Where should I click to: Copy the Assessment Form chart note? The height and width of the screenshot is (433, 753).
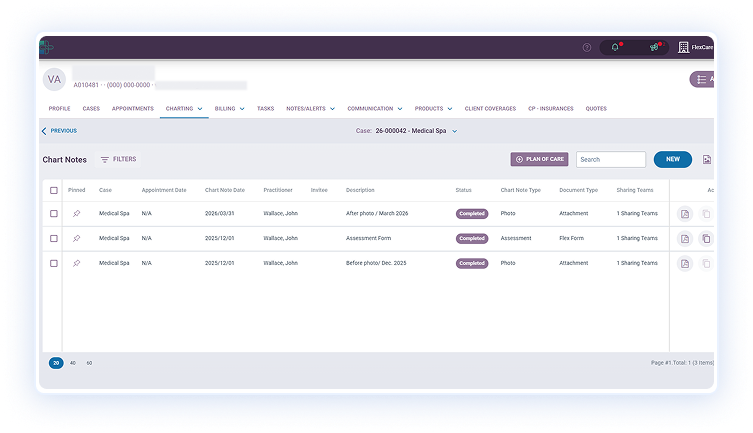tap(706, 239)
